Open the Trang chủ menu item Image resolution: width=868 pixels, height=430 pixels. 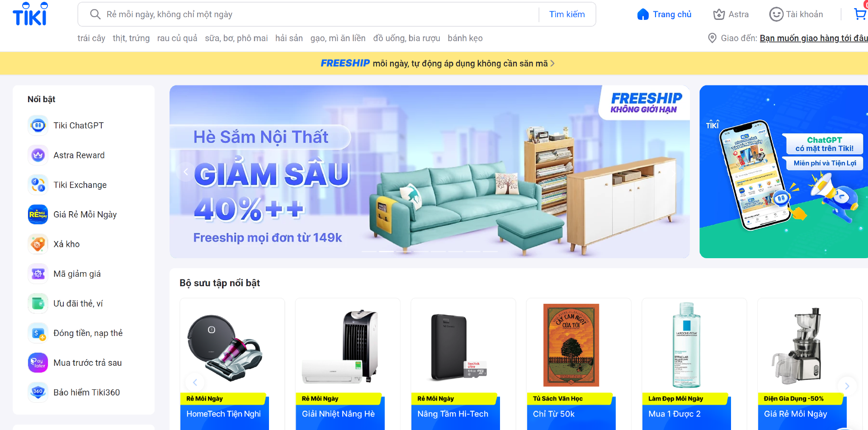(x=664, y=14)
